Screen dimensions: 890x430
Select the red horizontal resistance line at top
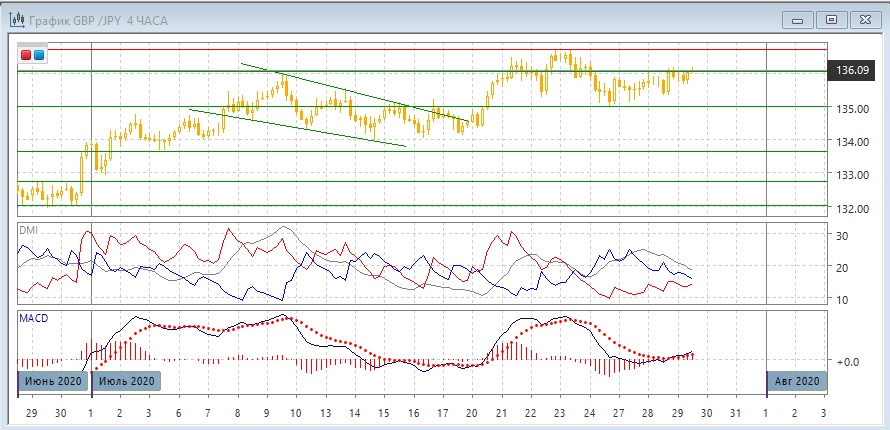(400, 49)
